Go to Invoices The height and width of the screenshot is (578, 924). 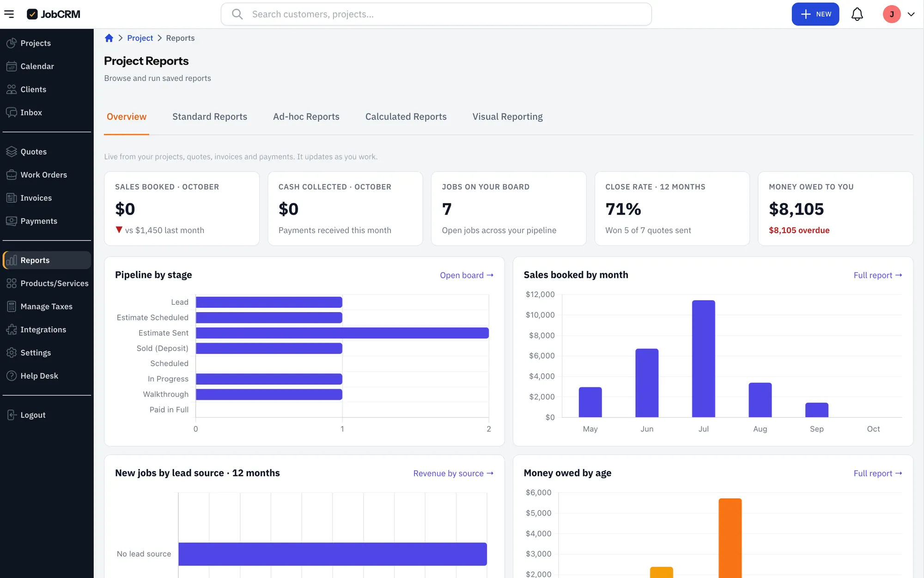click(47, 198)
